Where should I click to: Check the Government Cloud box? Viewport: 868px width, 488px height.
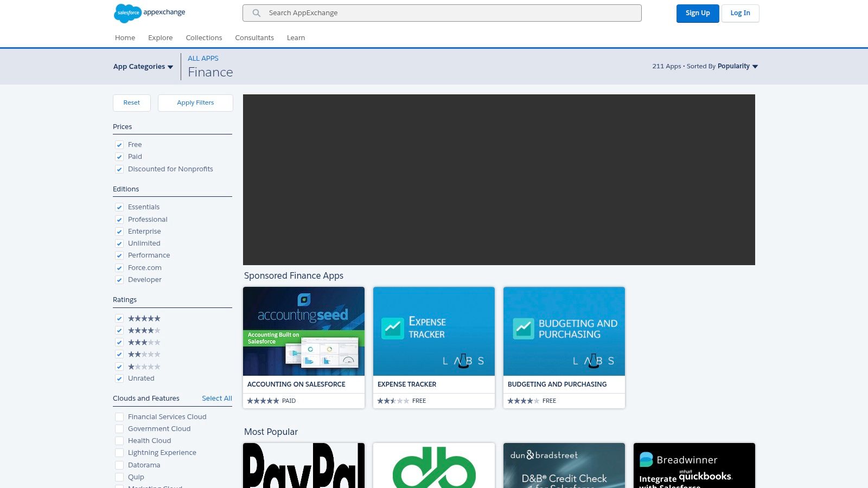point(119,429)
